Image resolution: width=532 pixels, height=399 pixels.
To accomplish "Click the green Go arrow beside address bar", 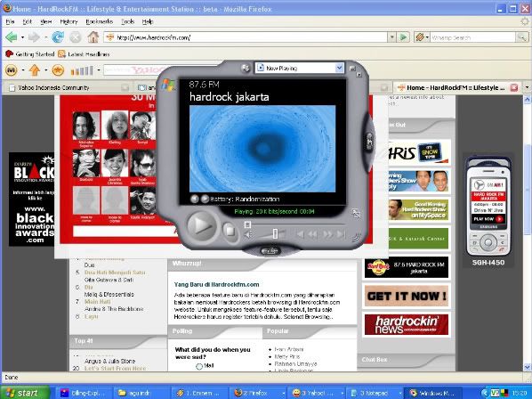I will 403,37.
